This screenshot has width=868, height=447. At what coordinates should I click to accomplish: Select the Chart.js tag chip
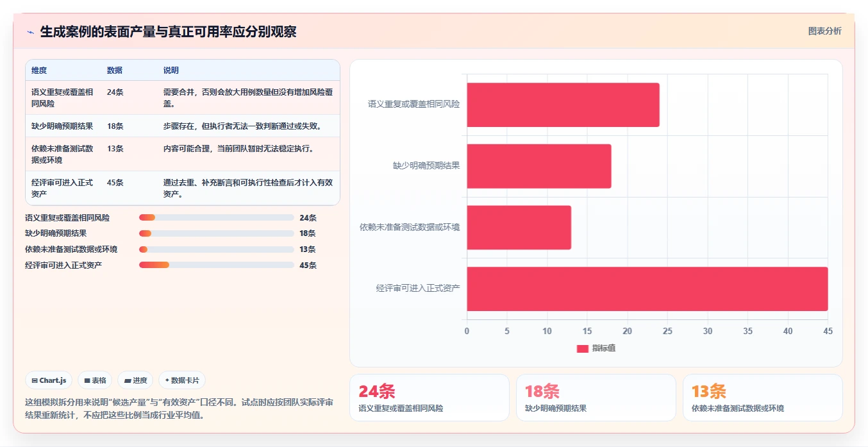(49, 380)
